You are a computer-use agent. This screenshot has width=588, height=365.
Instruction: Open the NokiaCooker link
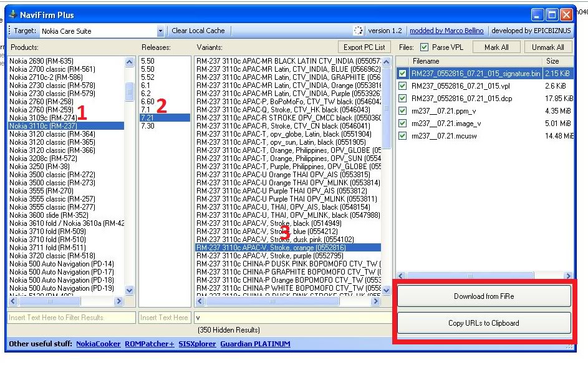[99, 344]
